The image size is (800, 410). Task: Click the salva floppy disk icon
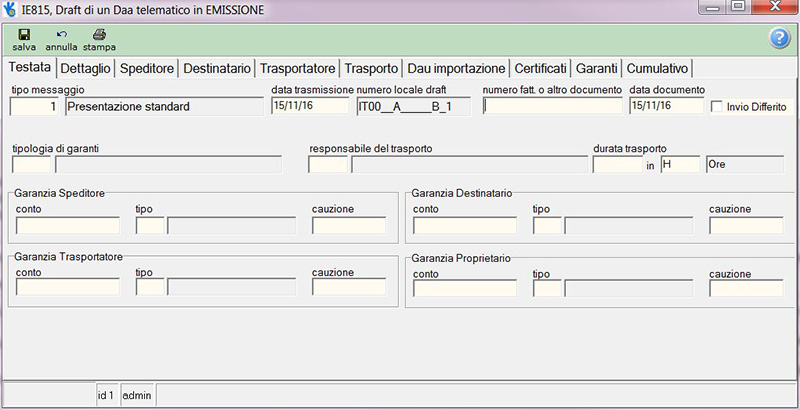(x=24, y=35)
